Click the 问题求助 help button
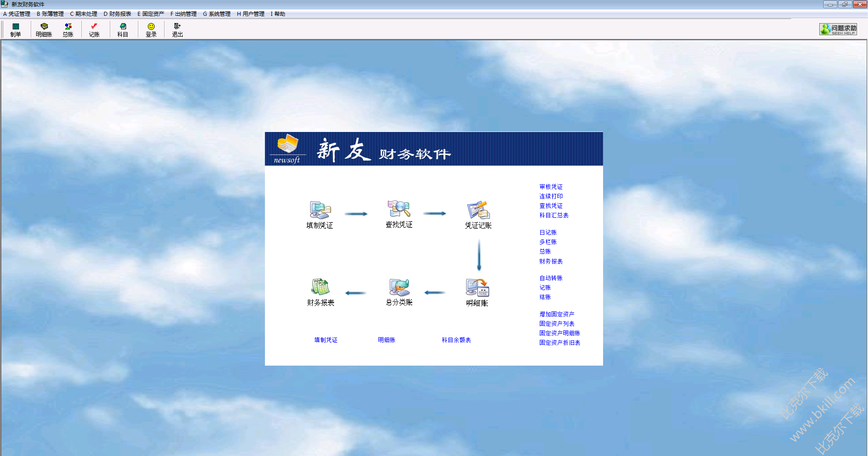This screenshot has width=868, height=456. coord(838,29)
